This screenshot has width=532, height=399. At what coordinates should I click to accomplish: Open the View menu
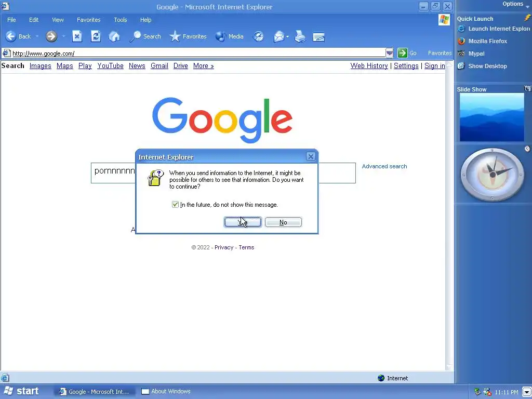(x=58, y=20)
